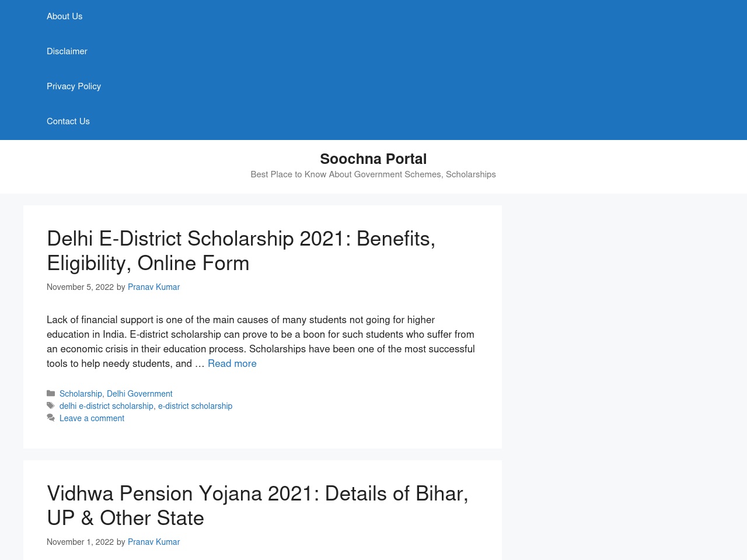Select the e-district scholarship tag link

[x=195, y=406]
